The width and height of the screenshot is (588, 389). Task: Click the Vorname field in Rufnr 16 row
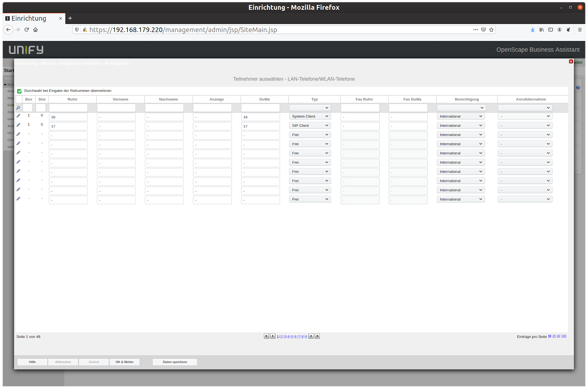pyautogui.click(x=116, y=117)
